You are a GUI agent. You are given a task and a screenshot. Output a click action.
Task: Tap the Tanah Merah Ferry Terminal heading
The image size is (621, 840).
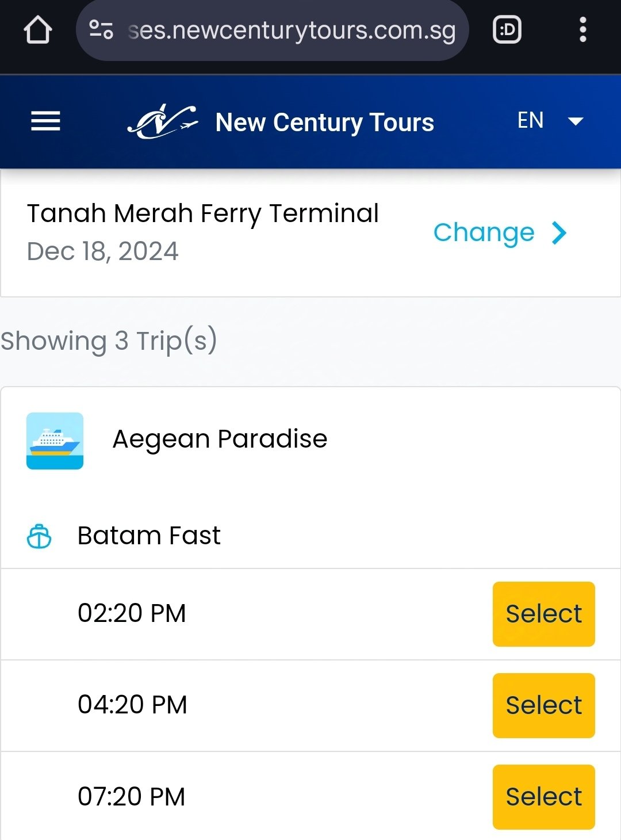(x=203, y=213)
